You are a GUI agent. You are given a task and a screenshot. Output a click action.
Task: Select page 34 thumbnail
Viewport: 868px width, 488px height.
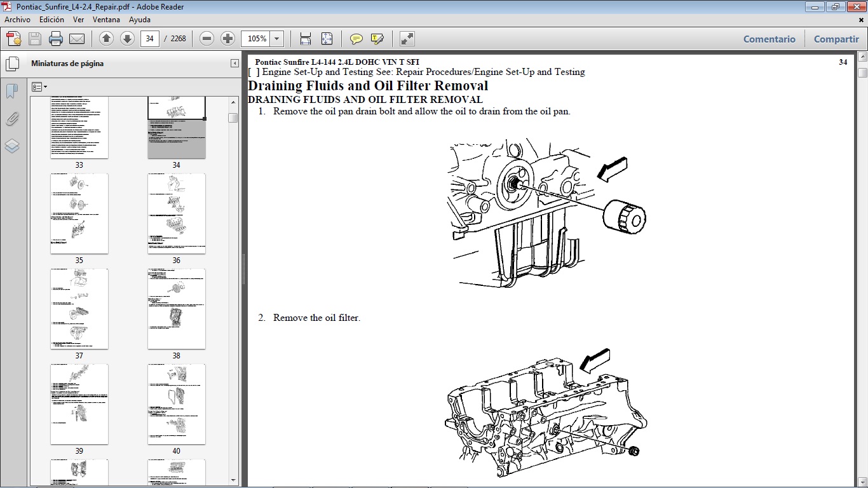[x=177, y=128]
